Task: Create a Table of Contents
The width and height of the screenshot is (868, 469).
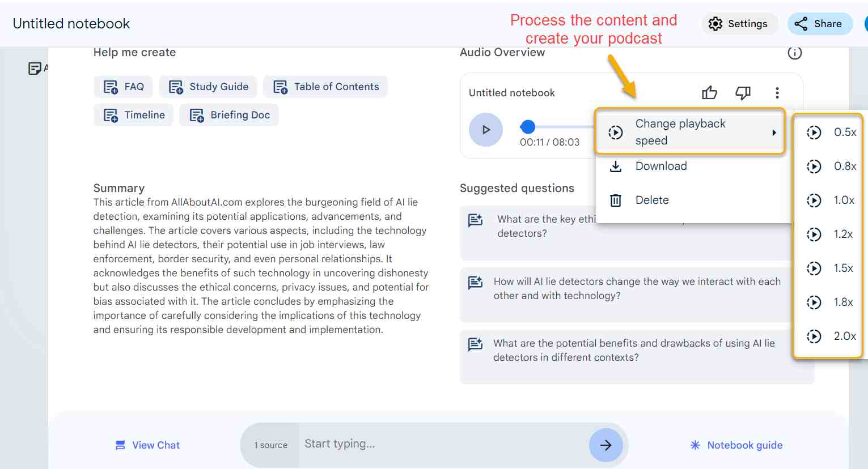Action: [x=325, y=86]
